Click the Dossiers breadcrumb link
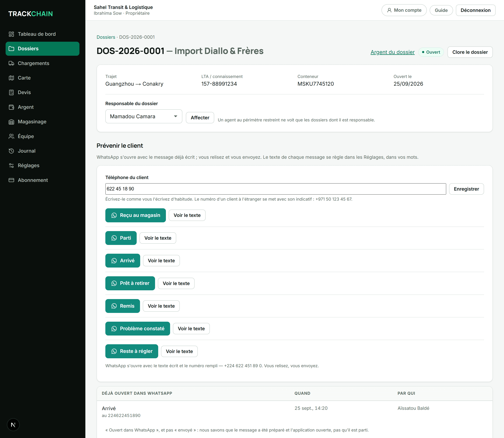Image resolution: width=504 pixels, height=438 pixels. click(x=106, y=37)
